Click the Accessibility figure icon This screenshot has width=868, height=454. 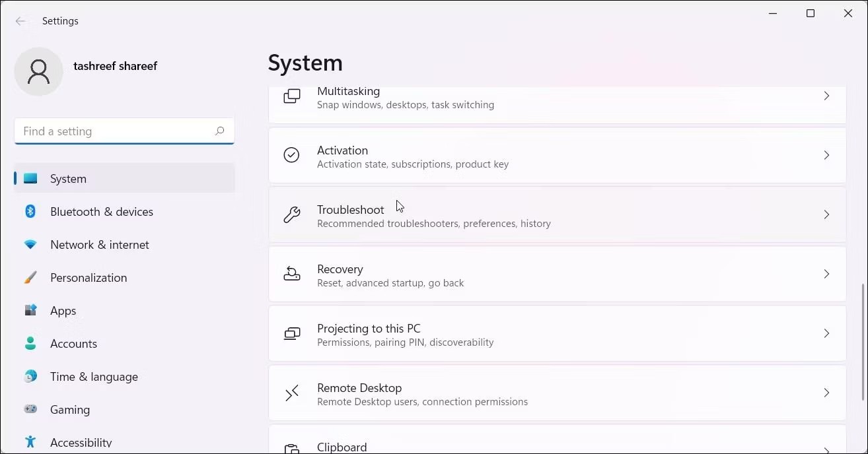pyautogui.click(x=30, y=442)
